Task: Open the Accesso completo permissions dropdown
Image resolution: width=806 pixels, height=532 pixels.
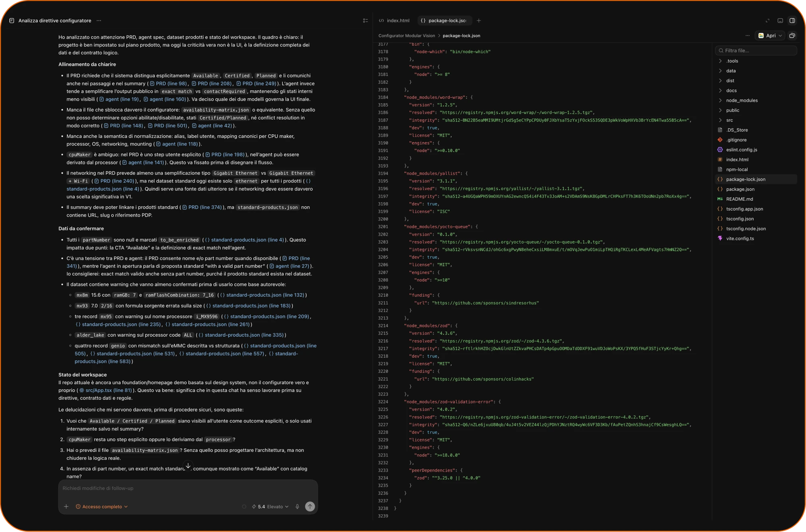Action: (x=102, y=507)
